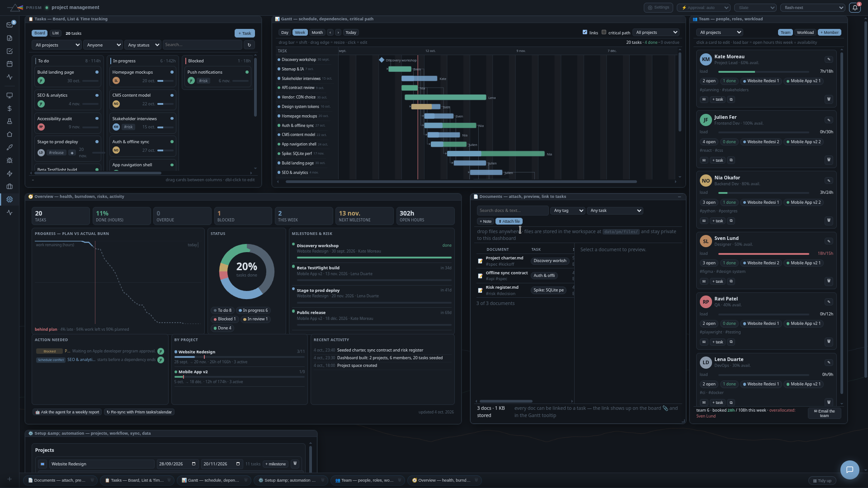Copy Sven Lund's card using duplicate icon
Image resolution: width=868 pixels, height=488 pixels.
(731, 282)
